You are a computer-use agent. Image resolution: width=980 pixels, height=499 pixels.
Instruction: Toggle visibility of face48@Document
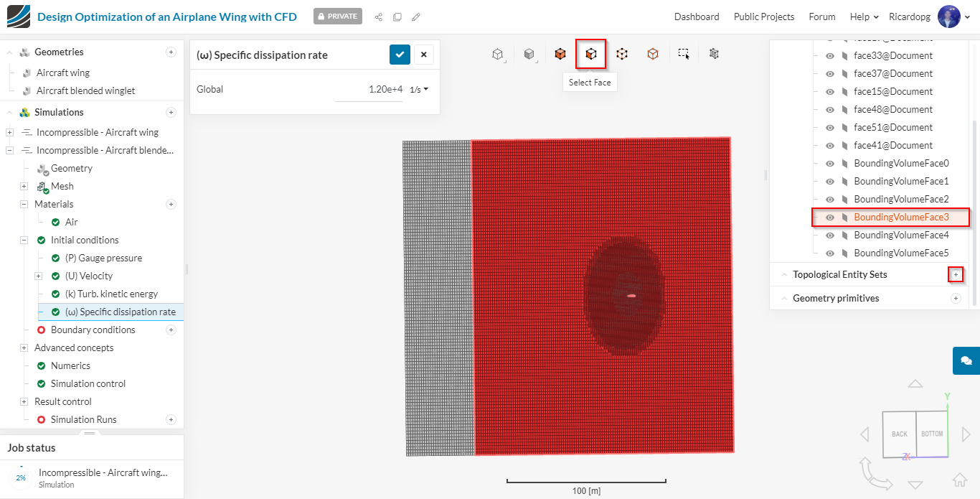click(x=830, y=109)
